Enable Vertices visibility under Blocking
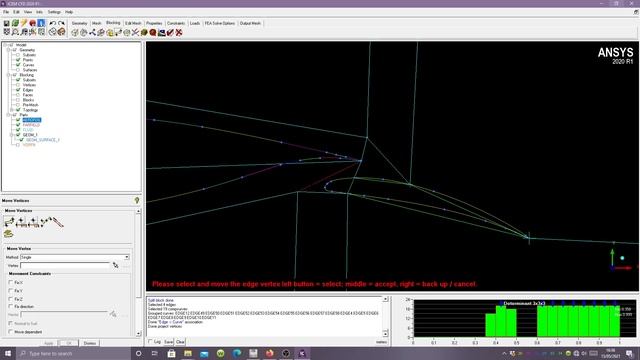This screenshot has height=360, width=640. click(18, 85)
